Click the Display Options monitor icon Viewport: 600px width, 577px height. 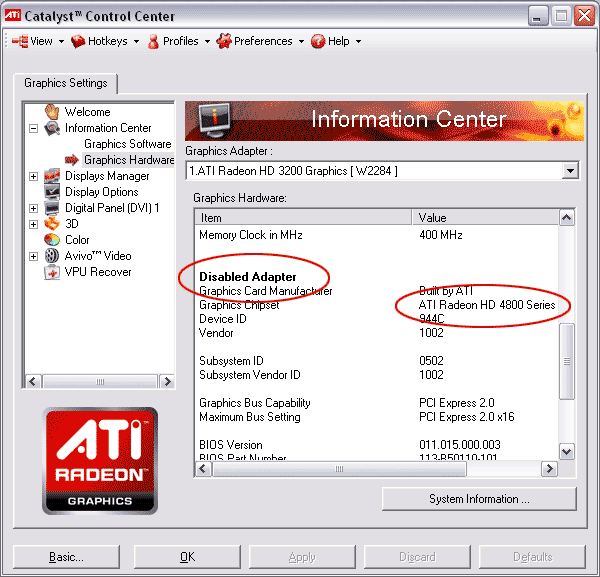(52, 192)
